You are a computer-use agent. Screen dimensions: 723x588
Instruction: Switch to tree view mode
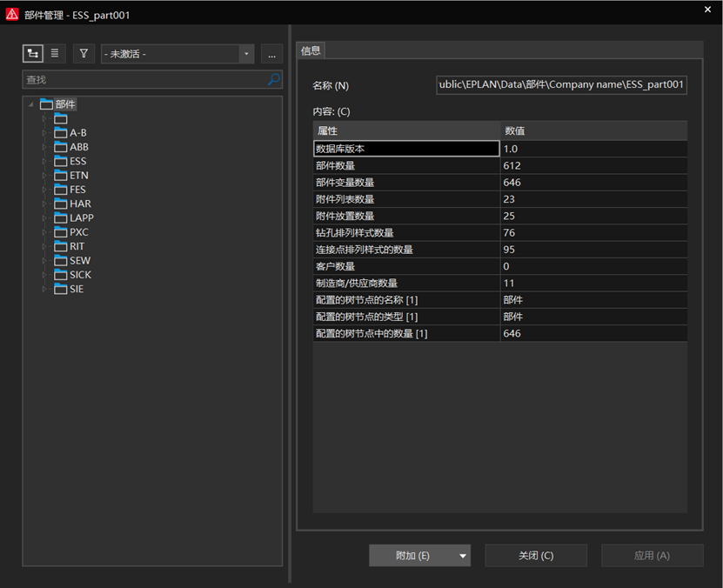pyautogui.click(x=33, y=53)
